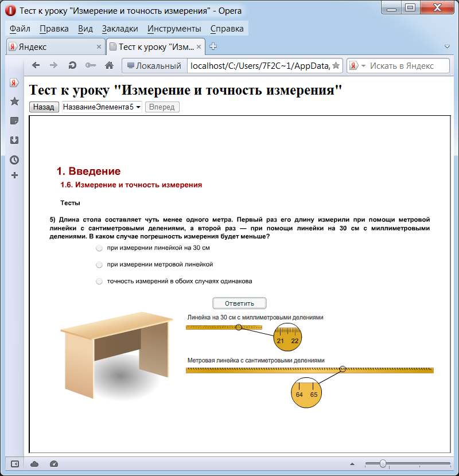Click the desk illustration
This screenshot has height=476, width=459.
(x=116, y=355)
